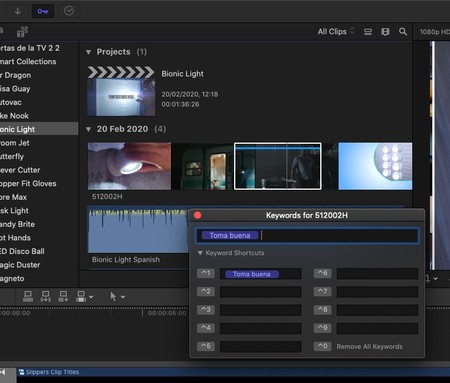The image size is (450, 383).
Task: Open the clip appearance options icon
Action: 385,32
